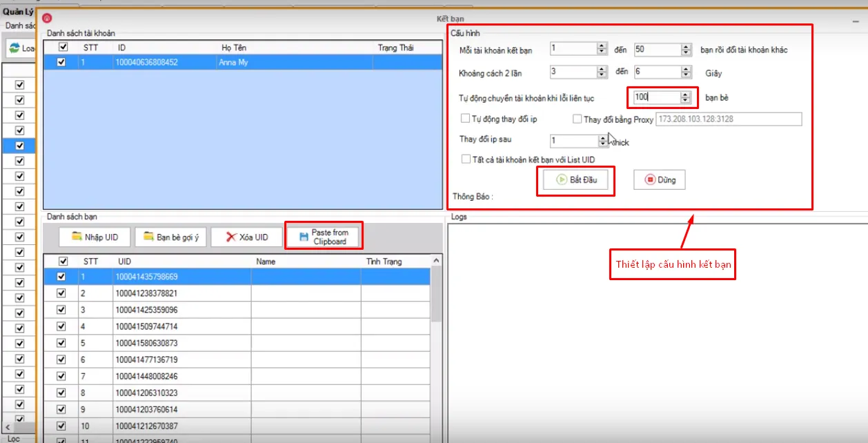Enable Tự động thay đổi ip checkbox
The height and width of the screenshot is (443, 868).
click(466, 119)
